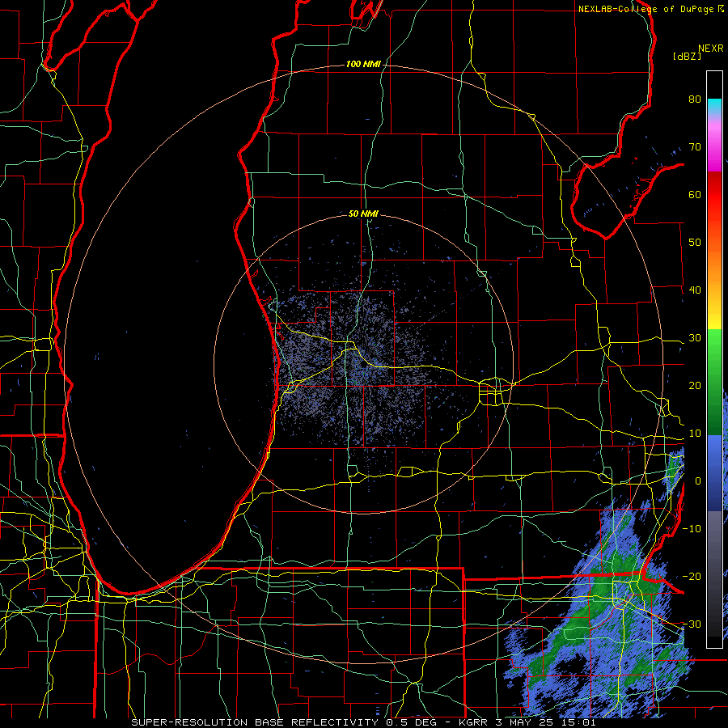Click the orange segment of the color bar
This screenshot has height=728, width=728.
tap(714, 260)
